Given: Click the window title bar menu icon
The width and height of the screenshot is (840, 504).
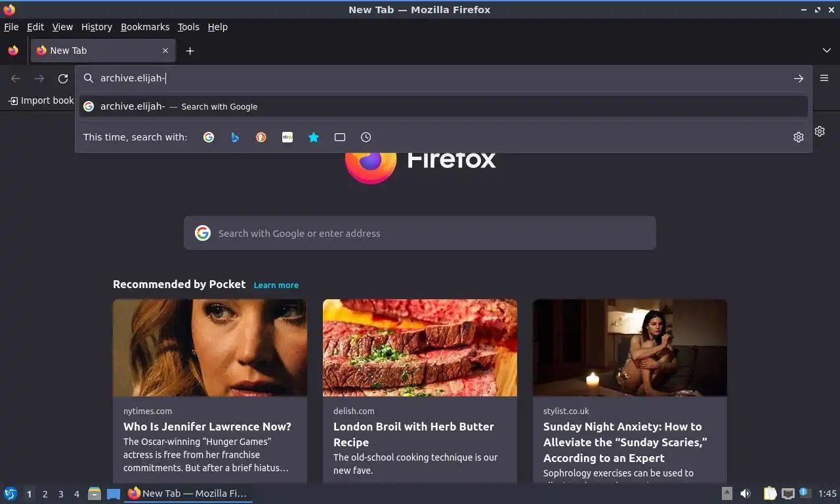Looking at the screenshot, I should click(x=9, y=9).
